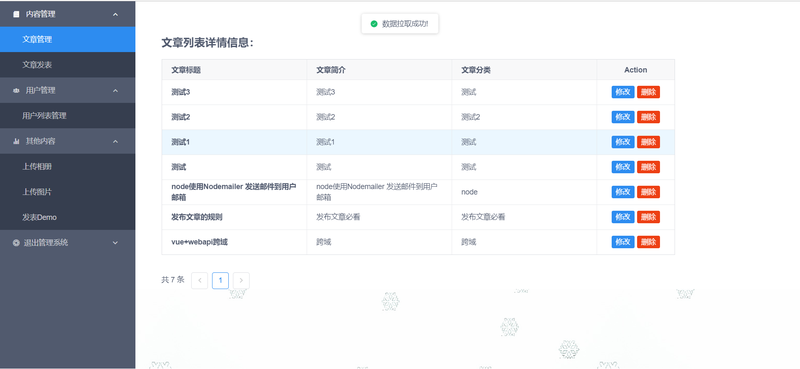Click the 测试3 article title cell
This screenshot has width=800, height=369.
click(x=234, y=92)
